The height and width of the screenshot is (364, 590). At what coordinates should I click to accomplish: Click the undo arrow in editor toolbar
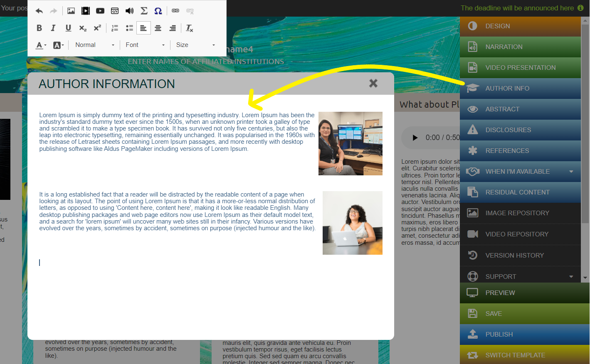pos(39,11)
